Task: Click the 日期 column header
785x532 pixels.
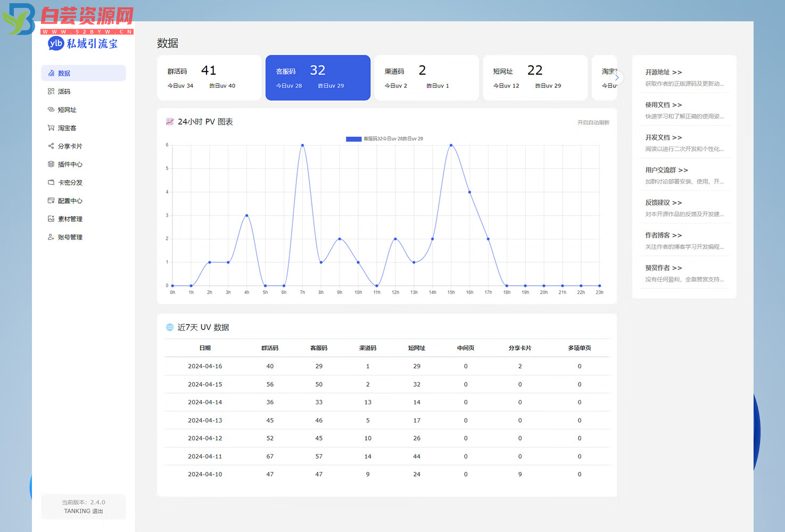Action: pos(205,348)
